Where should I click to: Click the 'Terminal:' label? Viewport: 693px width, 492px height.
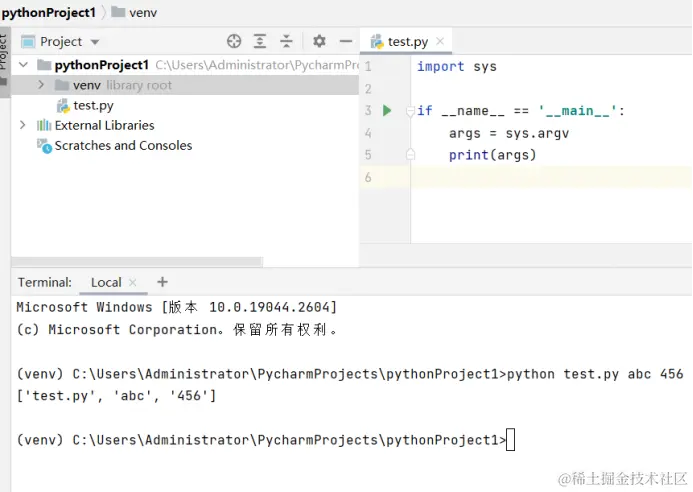[45, 282]
